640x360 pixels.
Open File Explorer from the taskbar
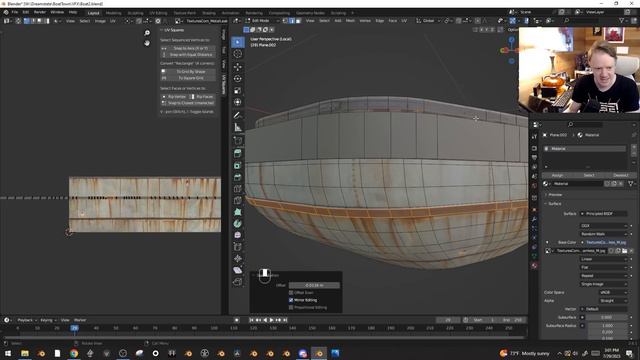tap(25, 353)
